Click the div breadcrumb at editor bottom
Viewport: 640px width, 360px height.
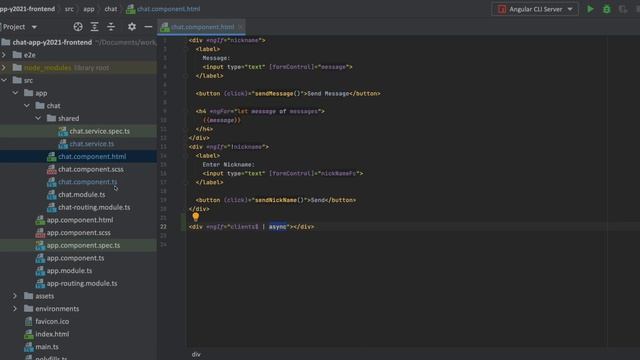coord(196,354)
